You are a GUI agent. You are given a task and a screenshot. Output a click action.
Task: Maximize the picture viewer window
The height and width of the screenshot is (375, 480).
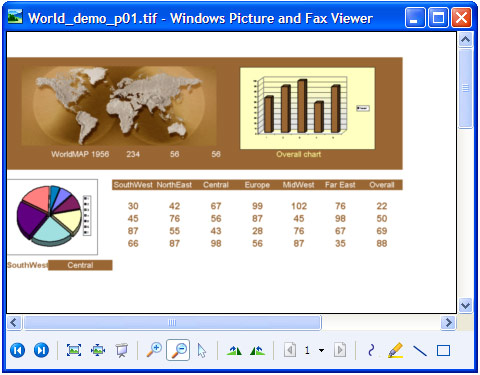(x=438, y=17)
